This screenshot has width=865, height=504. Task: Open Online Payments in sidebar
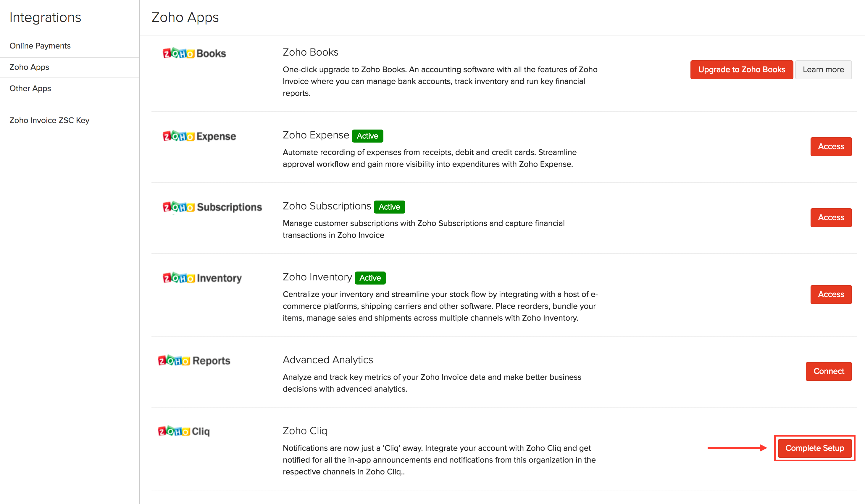click(40, 46)
